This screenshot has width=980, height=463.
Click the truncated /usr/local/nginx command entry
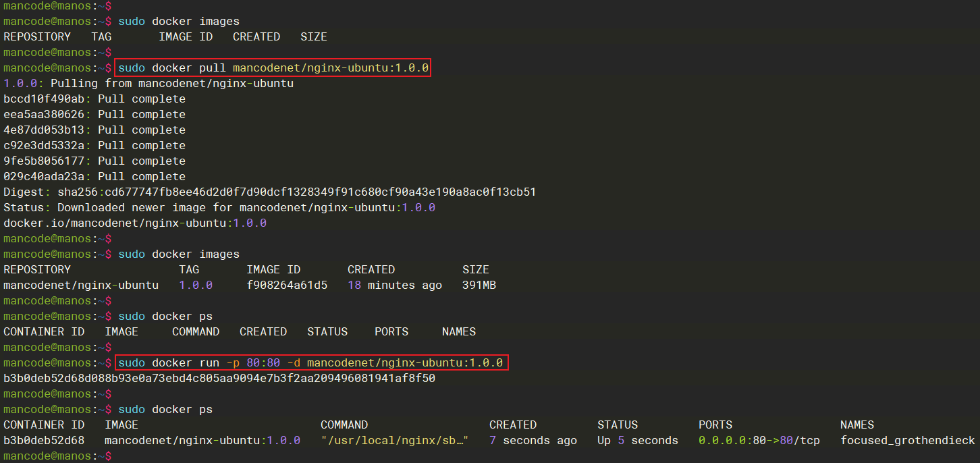click(394, 441)
